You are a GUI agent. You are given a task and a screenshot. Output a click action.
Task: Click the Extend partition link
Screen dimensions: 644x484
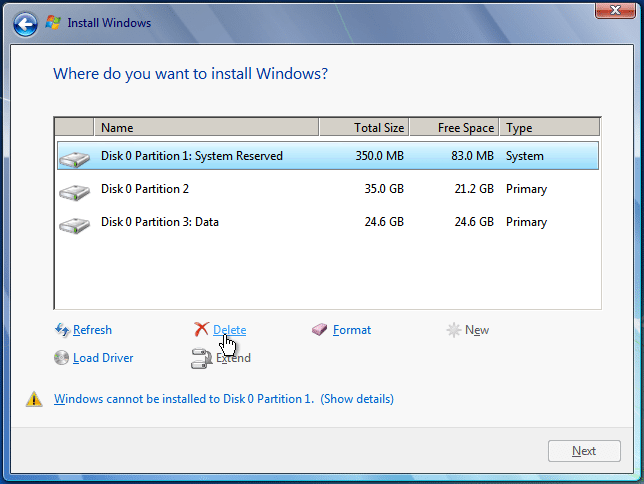233,358
